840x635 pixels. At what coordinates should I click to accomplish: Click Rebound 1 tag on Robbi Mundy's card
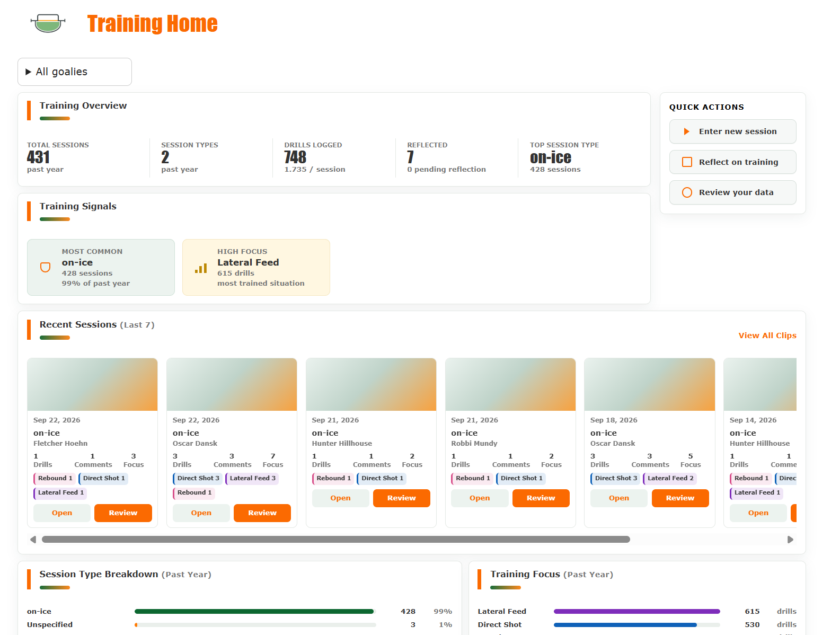point(472,479)
